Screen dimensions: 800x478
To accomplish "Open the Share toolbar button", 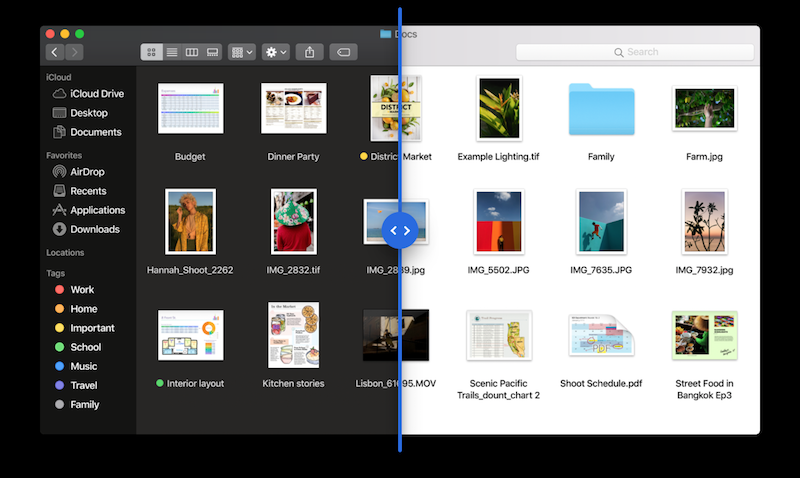I will pyautogui.click(x=310, y=51).
